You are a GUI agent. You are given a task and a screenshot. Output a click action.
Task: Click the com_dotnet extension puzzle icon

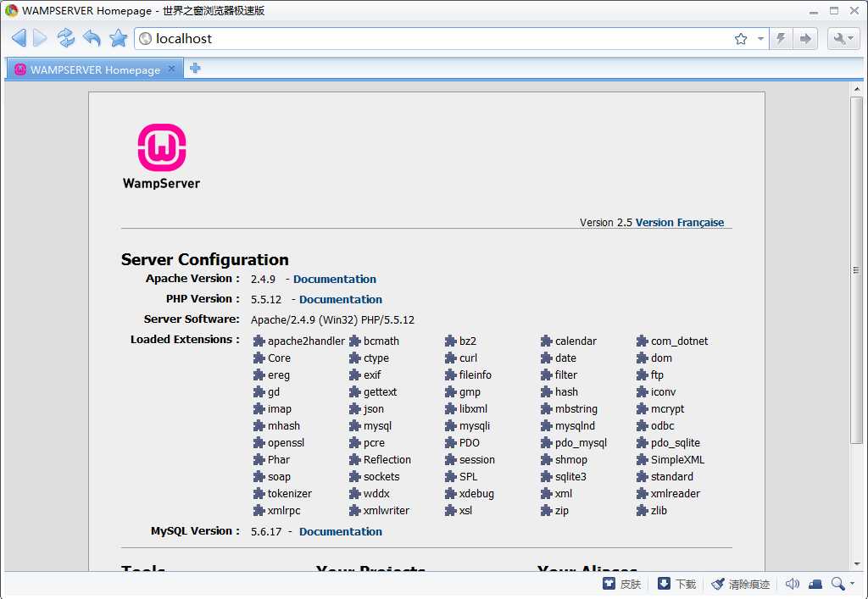(643, 341)
